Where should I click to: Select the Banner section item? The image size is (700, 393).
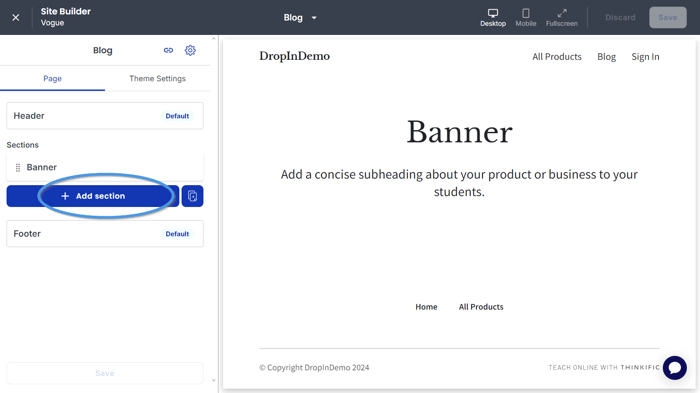click(x=105, y=167)
